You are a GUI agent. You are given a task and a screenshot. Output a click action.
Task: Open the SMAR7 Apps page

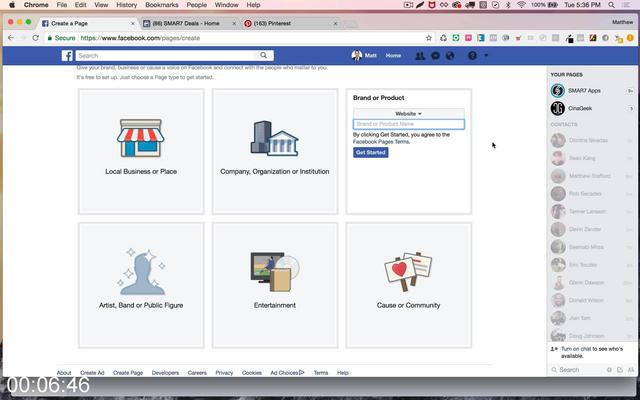point(584,91)
